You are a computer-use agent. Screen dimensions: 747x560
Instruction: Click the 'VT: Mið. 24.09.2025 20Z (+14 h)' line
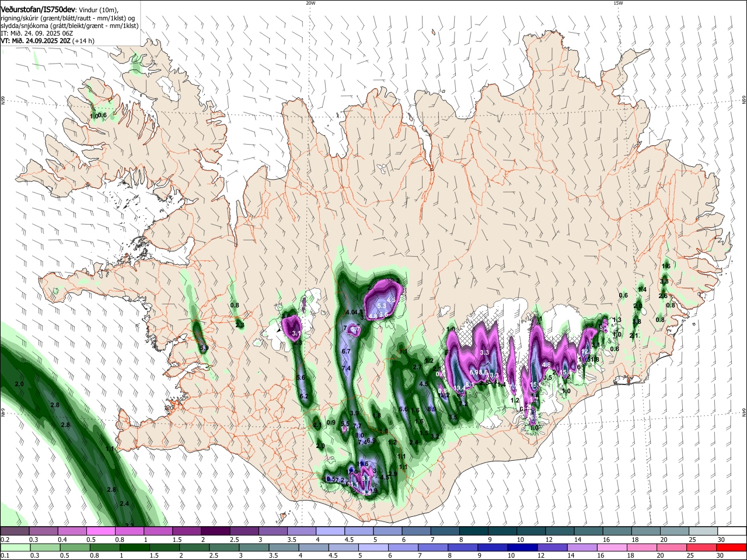47,41
